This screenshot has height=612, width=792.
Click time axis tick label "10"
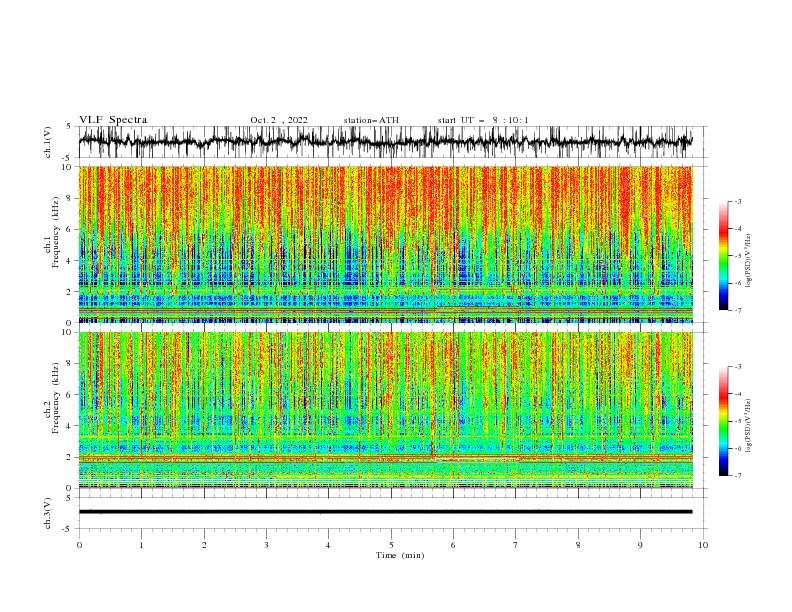point(703,545)
